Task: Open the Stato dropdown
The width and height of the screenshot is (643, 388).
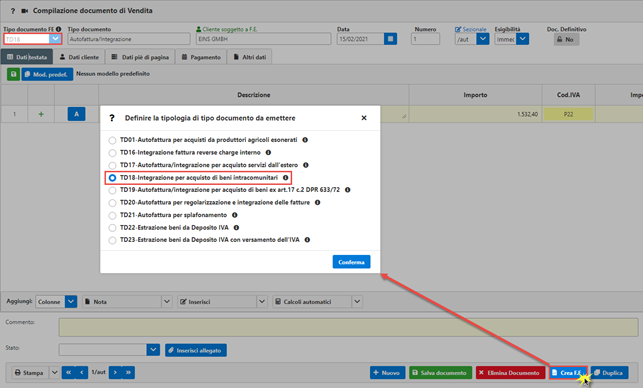Action: [x=153, y=350]
